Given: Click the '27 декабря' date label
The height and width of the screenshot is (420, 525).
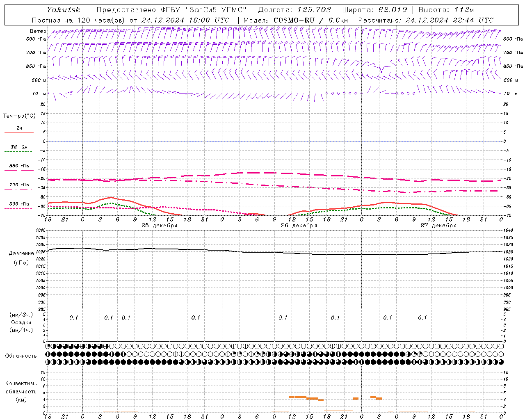Looking at the screenshot, I should click(x=438, y=226).
